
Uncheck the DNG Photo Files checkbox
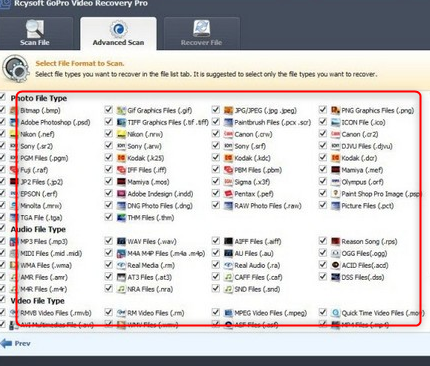[x=109, y=205]
